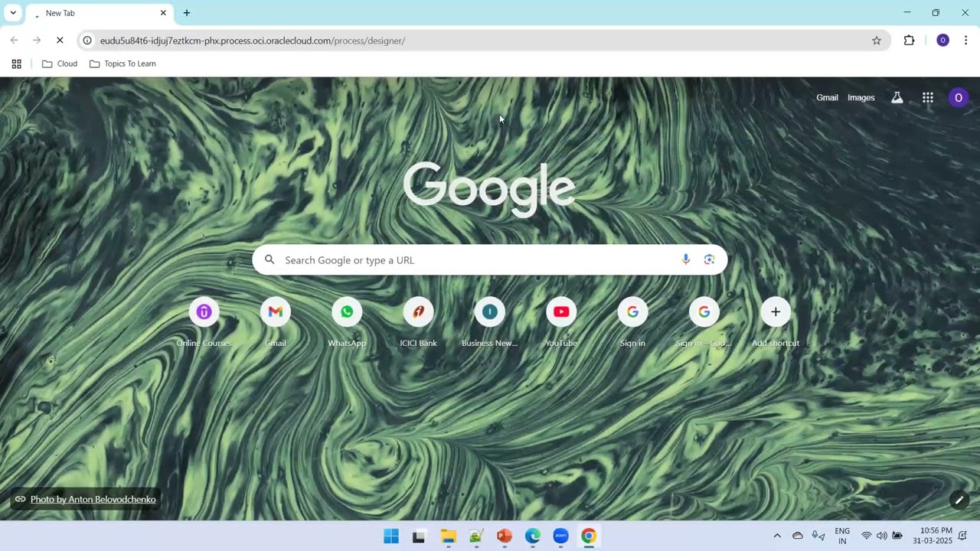The height and width of the screenshot is (551, 980).
Task: Show hidden tray icons chevron
Action: click(x=777, y=536)
